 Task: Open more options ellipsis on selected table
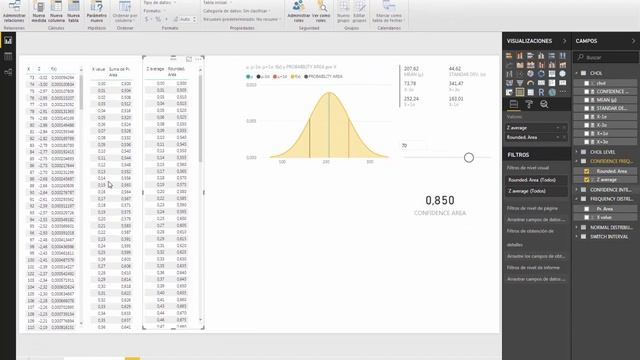tap(198, 59)
